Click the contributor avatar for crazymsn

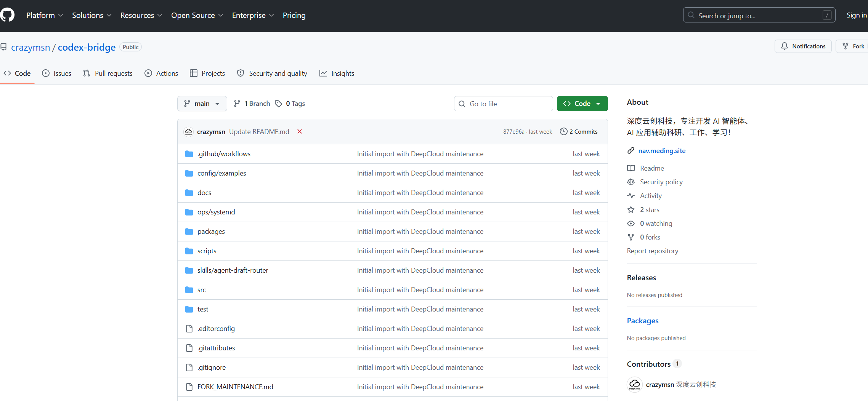[x=635, y=385]
